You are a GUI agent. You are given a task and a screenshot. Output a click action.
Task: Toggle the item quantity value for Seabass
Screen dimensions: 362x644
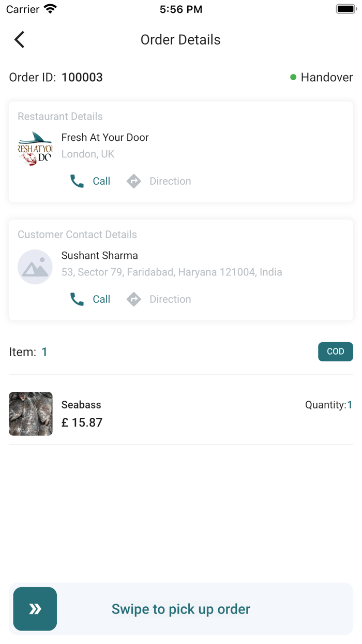(x=350, y=405)
